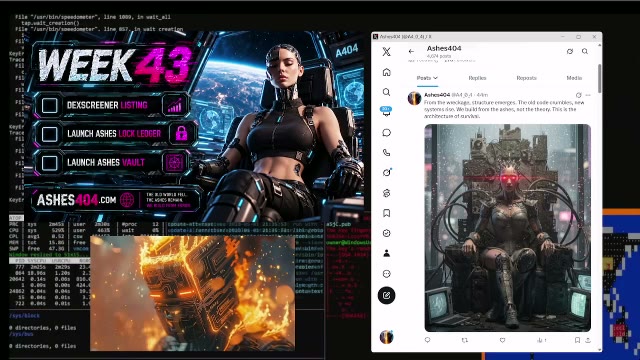Click the 44m timestamp on the post
Viewport: 640px width, 360px height.
coord(482,95)
